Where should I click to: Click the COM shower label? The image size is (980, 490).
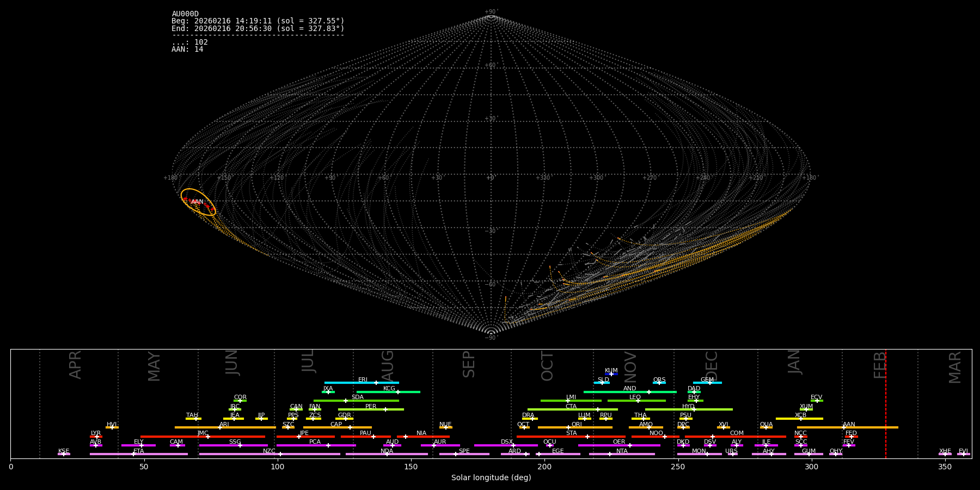(737, 433)
